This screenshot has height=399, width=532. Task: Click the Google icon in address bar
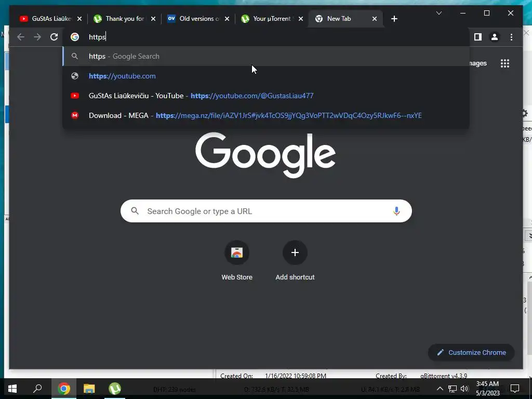(x=75, y=37)
